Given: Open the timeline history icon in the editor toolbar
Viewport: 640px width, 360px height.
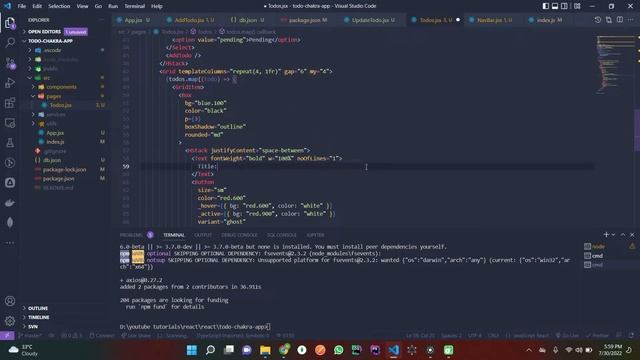Looking at the screenshot, I should tap(598, 20).
